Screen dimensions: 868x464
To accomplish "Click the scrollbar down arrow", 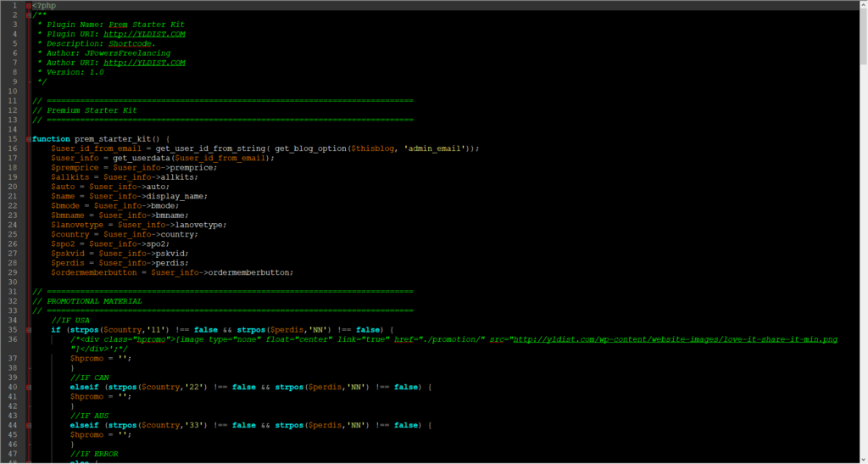I will 861,458.
